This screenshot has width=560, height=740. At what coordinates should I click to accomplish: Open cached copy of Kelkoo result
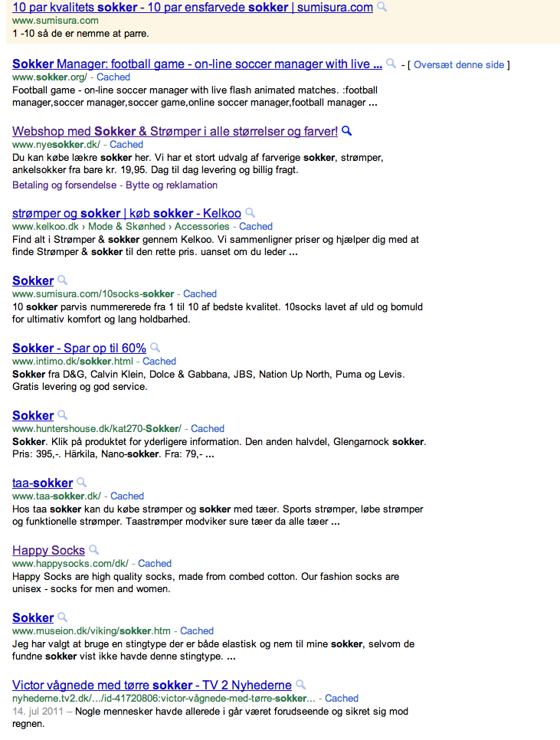[256, 227]
